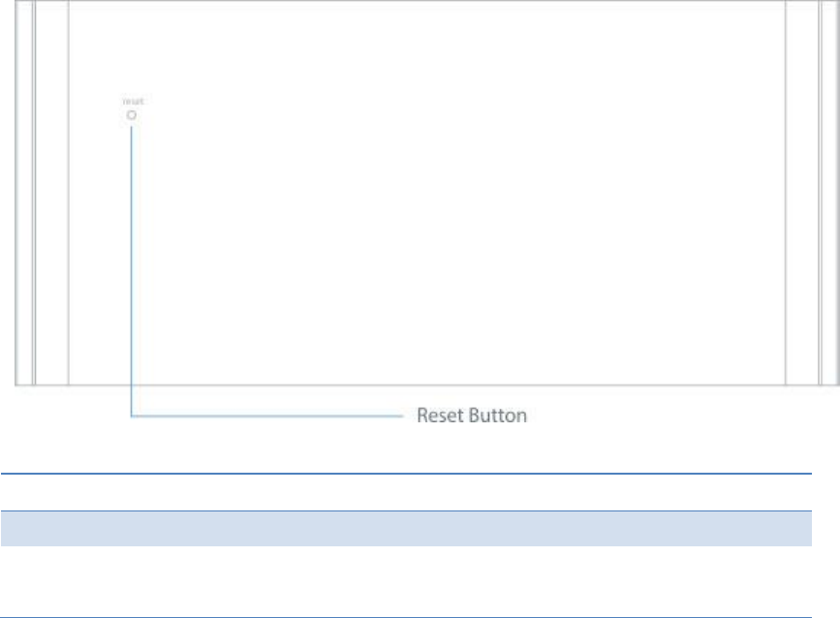Click the top edge of the device diagram

[x=426, y=1]
